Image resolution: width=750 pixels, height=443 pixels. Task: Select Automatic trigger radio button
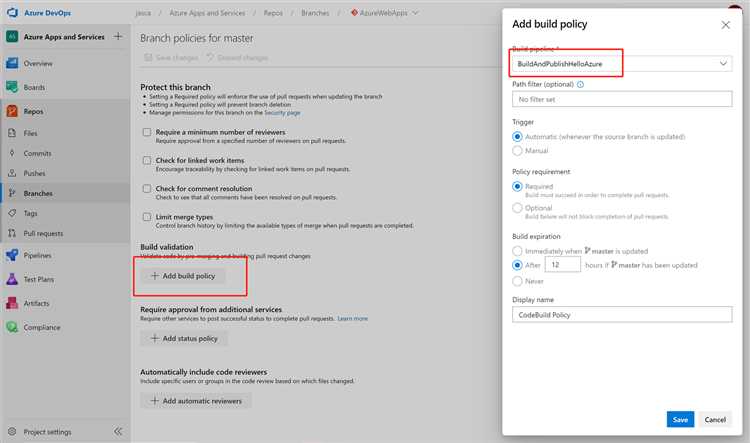[x=517, y=137]
